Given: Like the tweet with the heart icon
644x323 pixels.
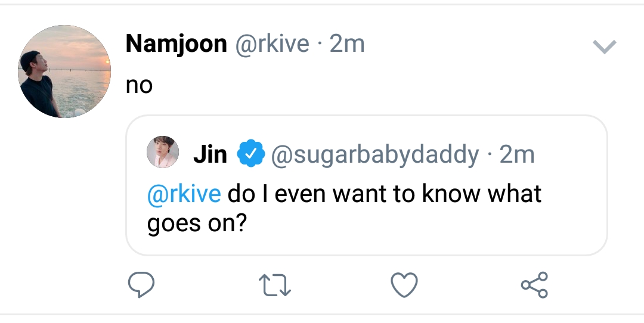Looking at the screenshot, I should pos(404,285).
